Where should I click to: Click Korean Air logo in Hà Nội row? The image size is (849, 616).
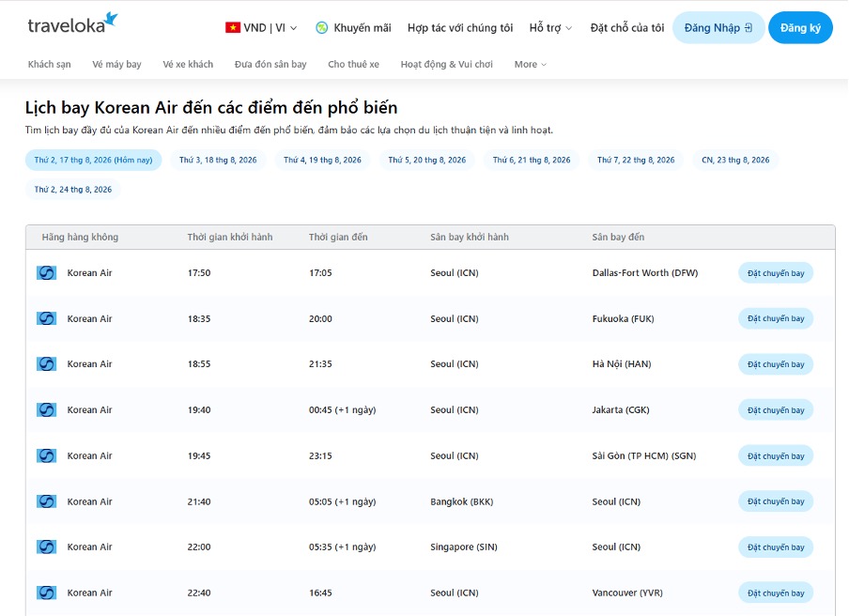(x=47, y=364)
